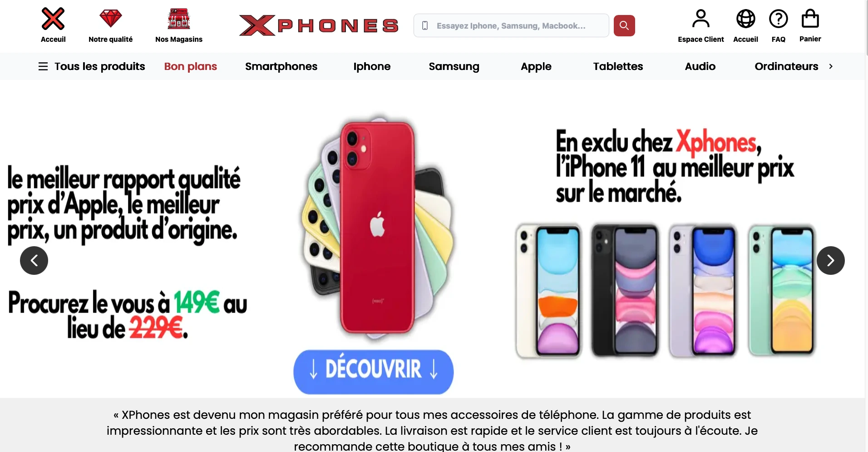Screen dimensions: 868x452
Task: Expand more categories chevron after Ordinateurs
Action: click(x=831, y=66)
